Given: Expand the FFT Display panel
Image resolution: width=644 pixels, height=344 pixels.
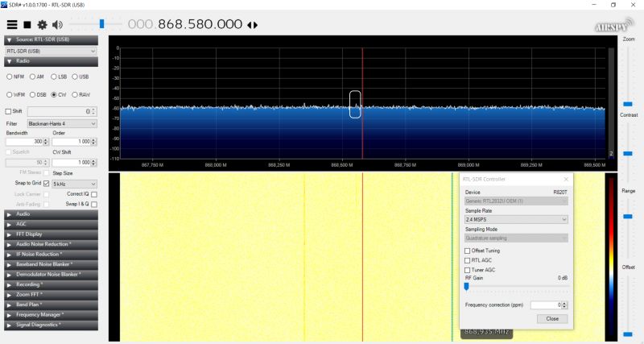Looking at the screenshot, I should (51, 234).
